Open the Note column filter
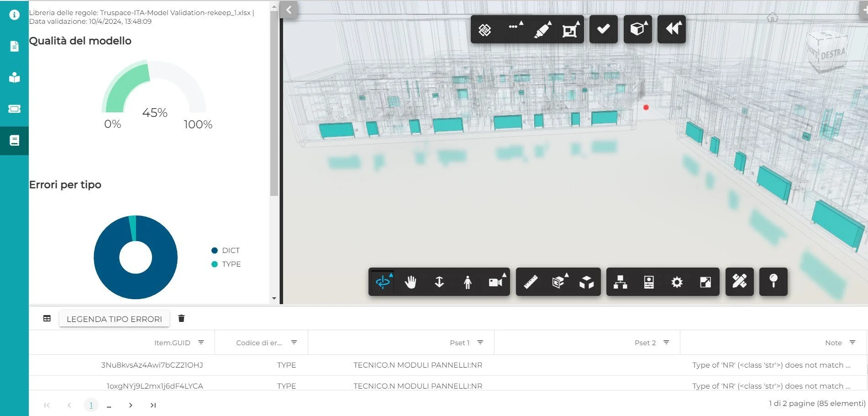Image resolution: width=868 pixels, height=416 pixels. [852, 342]
